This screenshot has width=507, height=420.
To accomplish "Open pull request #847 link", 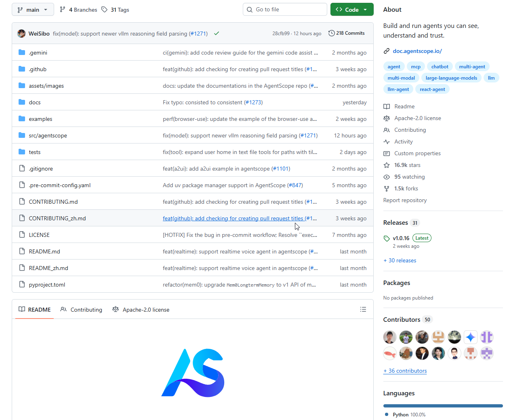I will tap(296, 185).
